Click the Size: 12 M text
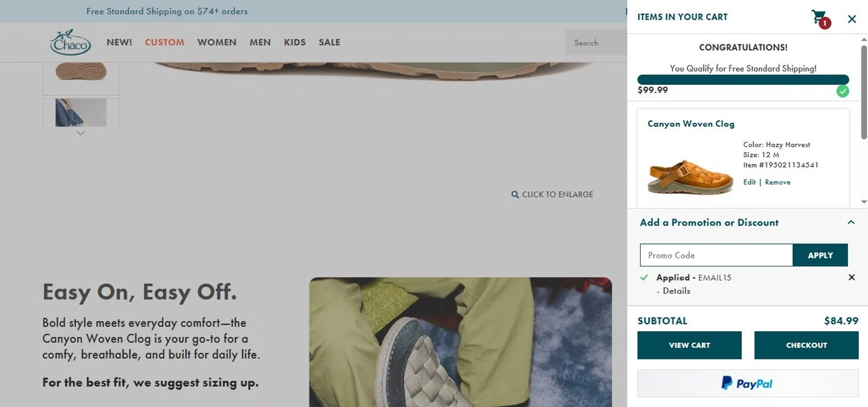868x407 pixels. click(x=761, y=155)
